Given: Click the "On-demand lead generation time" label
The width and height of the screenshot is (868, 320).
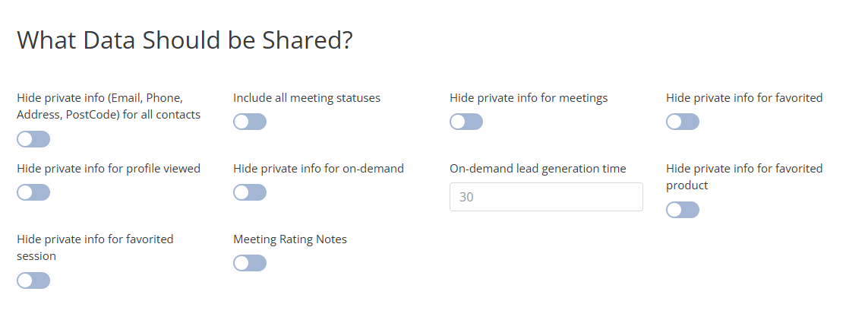Looking at the screenshot, I should pos(538,169).
